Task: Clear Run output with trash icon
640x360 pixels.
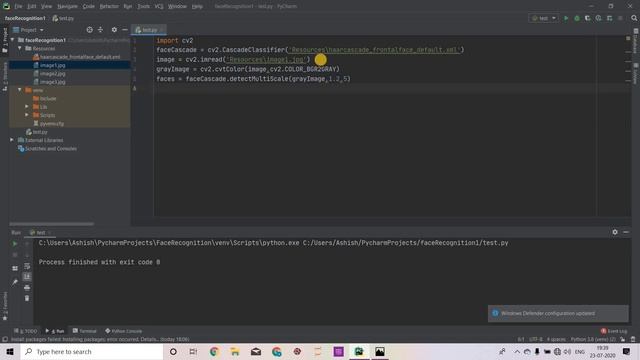Action: [27, 298]
